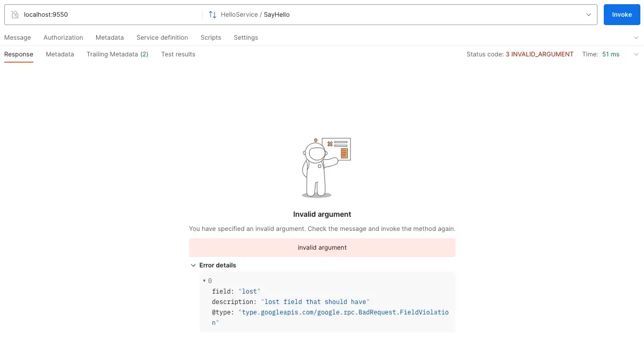Screen dimensions: 644x339
Task: Open the HelloService / SayHello method selector
Action: pyautogui.click(x=400, y=15)
